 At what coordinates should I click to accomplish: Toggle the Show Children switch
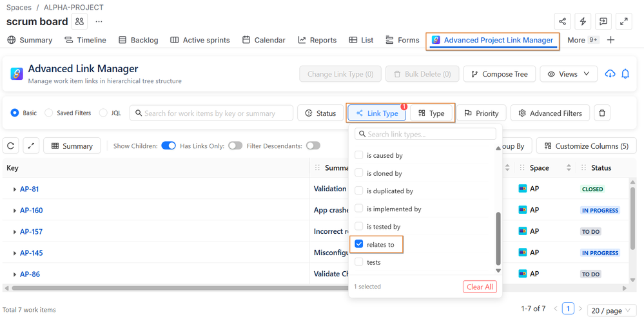tap(168, 146)
